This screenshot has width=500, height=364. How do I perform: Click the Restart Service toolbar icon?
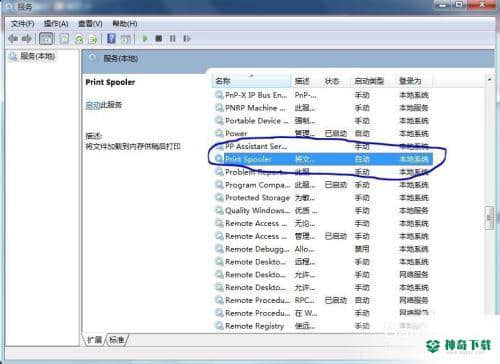pyautogui.click(x=186, y=39)
